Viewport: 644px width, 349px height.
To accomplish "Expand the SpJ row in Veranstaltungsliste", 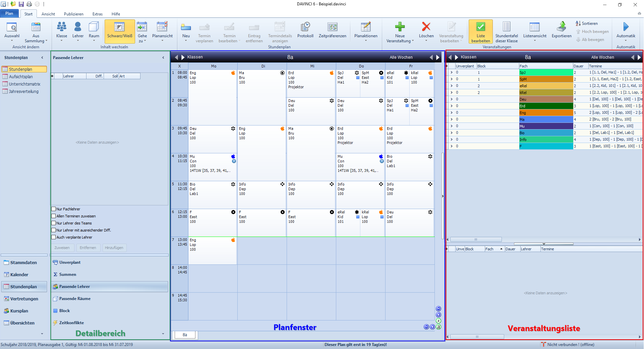I will click(x=452, y=72).
